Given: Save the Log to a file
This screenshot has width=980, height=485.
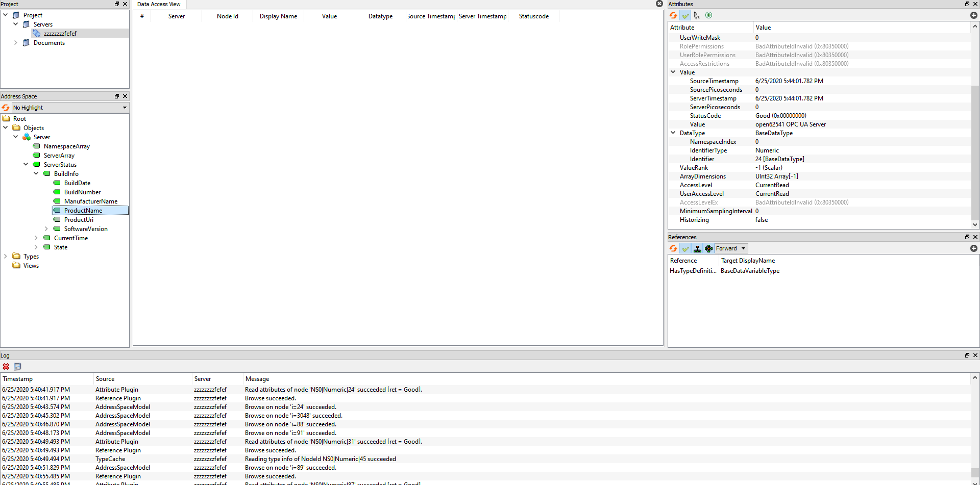Looking at the screenshot, I should point(17,367).
